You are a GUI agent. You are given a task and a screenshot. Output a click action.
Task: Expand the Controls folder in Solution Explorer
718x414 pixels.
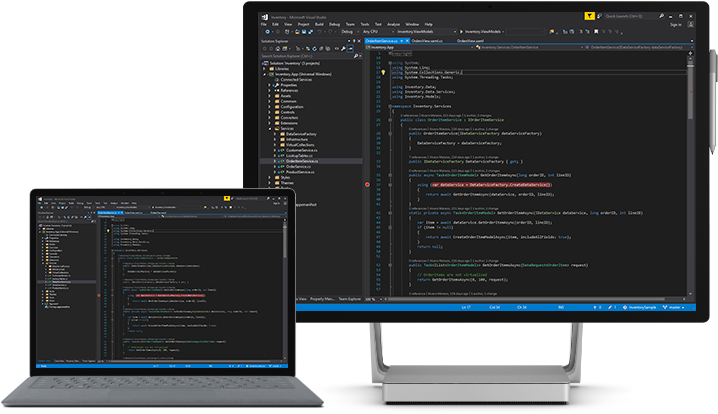(x=270, y=112)
